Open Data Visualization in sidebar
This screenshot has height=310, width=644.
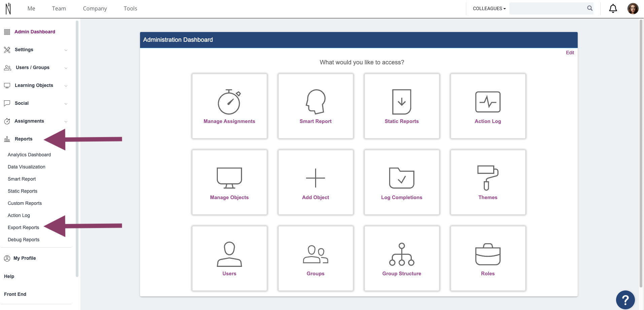[x=27, y=167]
